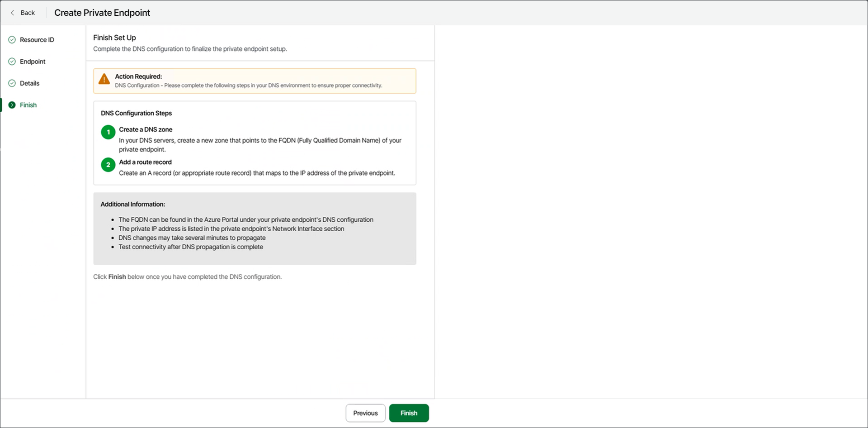
Task: Click the green step badge numbered 1
Action: click(108, 132)
